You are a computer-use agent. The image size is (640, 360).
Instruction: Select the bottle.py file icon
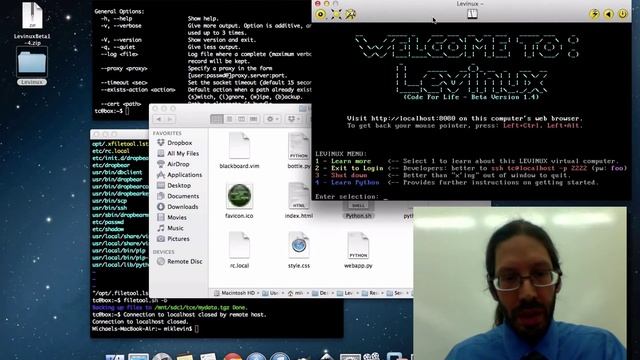tap(299, 146)
